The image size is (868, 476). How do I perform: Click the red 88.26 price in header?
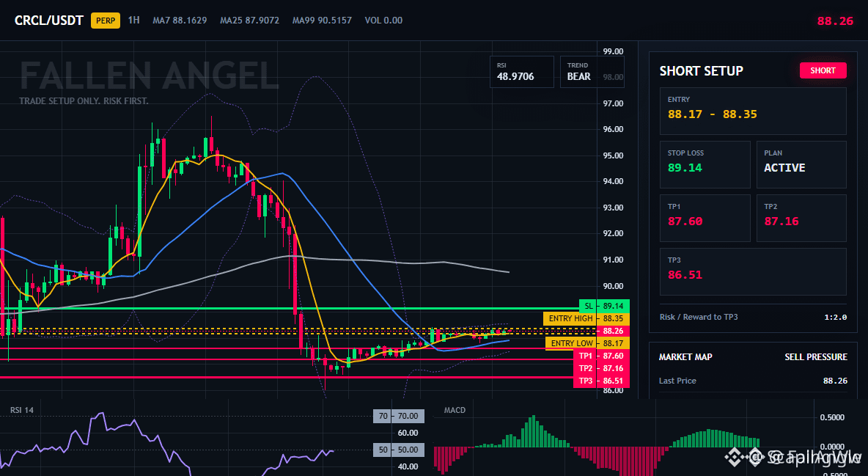click(x=835, y=21)
